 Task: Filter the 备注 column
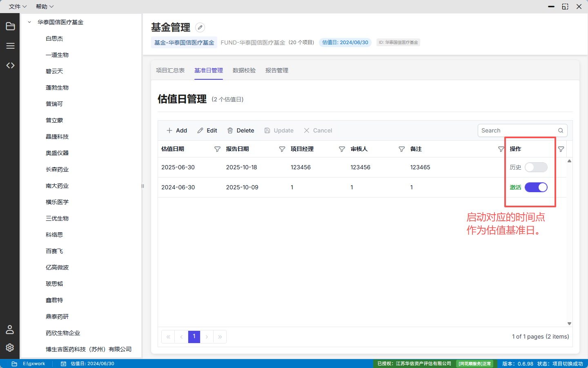pyautogui.click(x=501, y=149)
